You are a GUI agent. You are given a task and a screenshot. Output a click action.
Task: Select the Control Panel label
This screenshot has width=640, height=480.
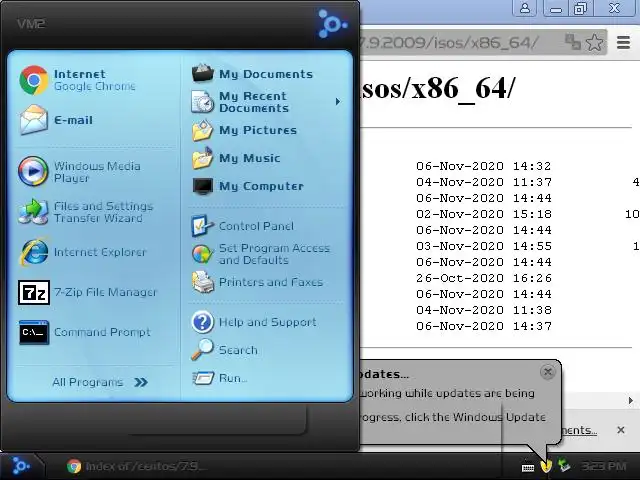256,226
